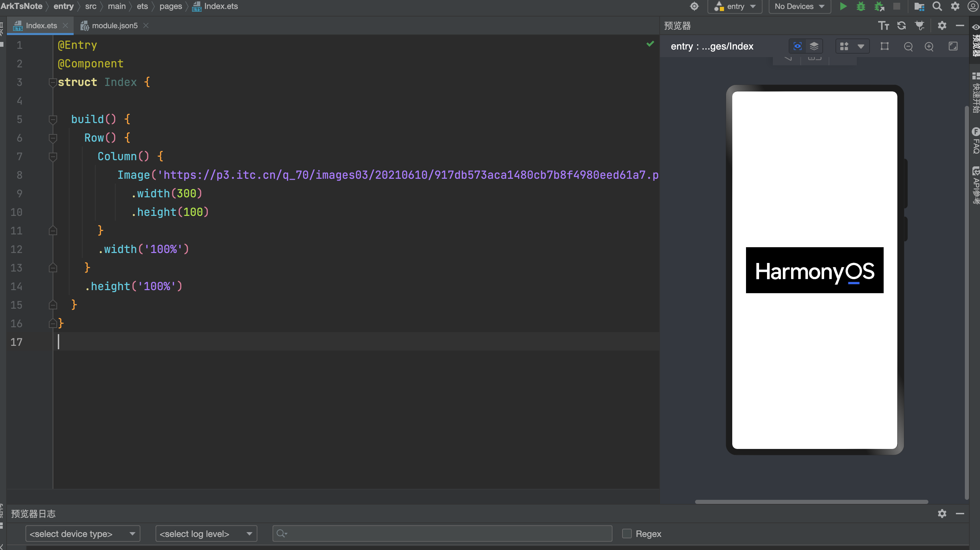
Task: Refresh the previewer with reload icon
Action: (901, 25)
